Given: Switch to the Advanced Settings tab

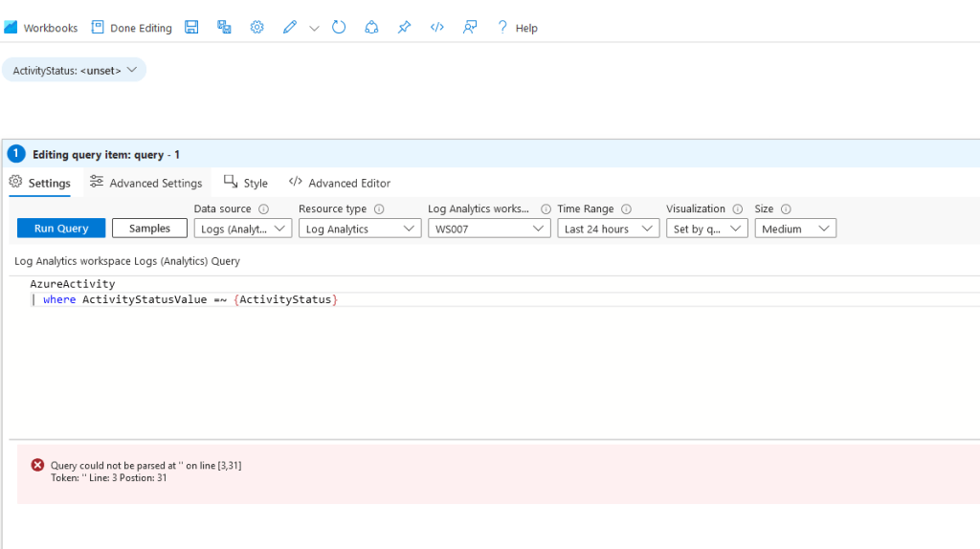Looking at the screenshot, I should [146, 183].
